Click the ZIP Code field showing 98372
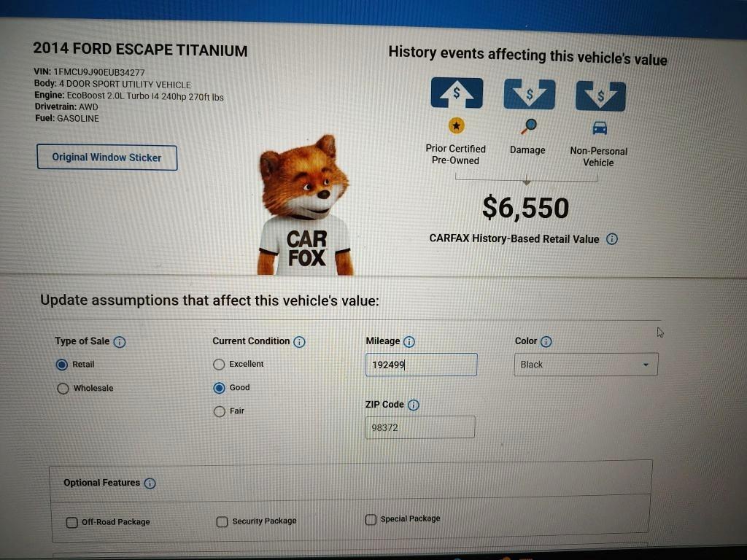The height and width of the screenshot is (560, 747). pos(419,427)
